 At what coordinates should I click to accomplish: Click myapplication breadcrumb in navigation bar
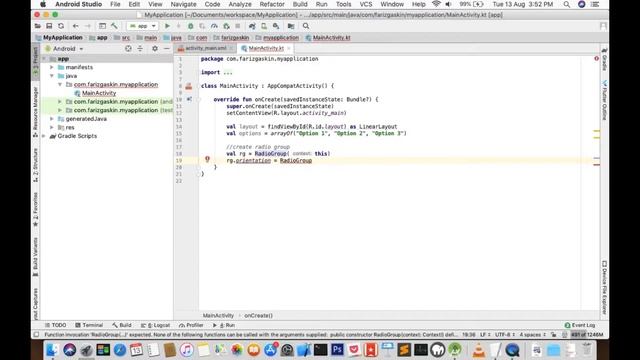(281, 38)
